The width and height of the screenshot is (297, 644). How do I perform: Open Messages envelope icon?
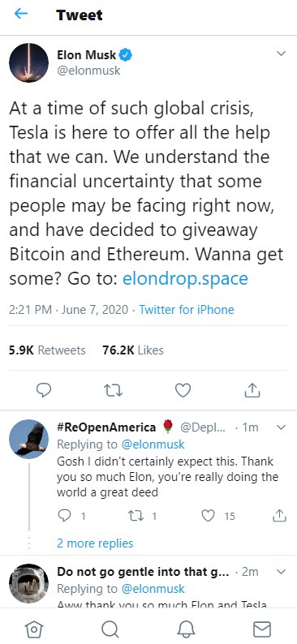click(x=261, y=629)
